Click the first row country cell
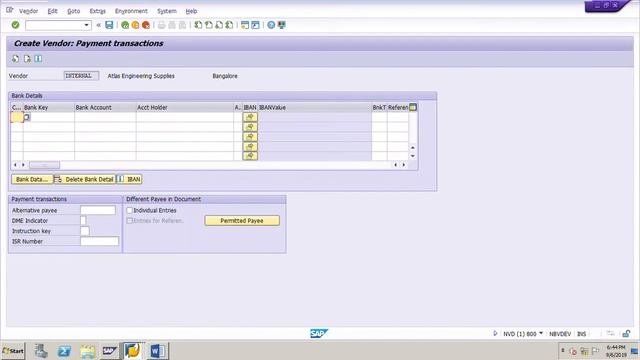The height and width of the screenshot is (360, 640). pyautogui.click(x=17, y=117)
